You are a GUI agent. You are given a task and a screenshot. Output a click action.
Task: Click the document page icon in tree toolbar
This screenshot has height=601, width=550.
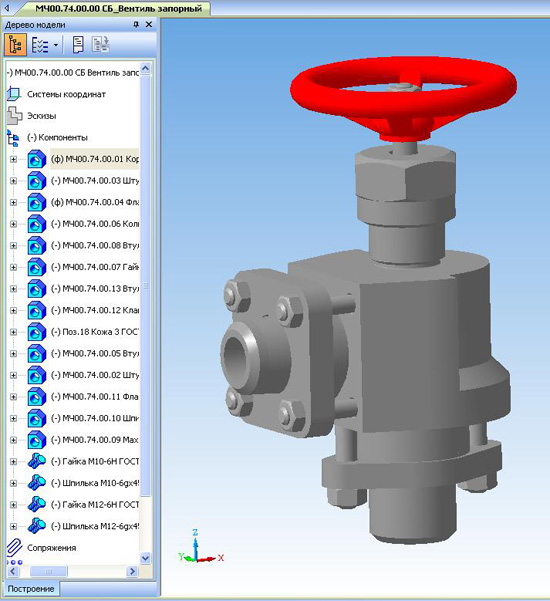tap(78, 45)
